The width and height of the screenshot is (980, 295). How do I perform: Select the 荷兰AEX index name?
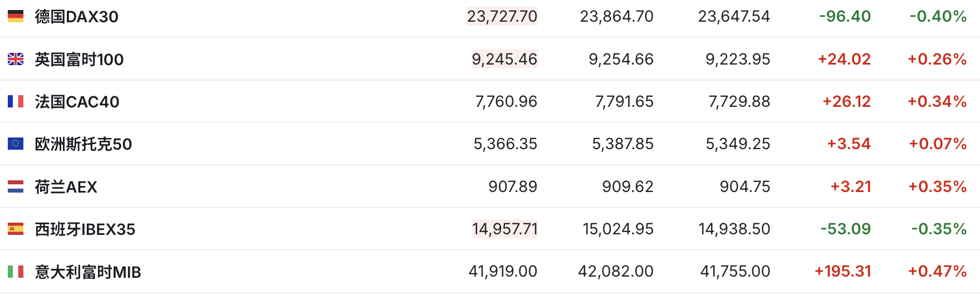[x=66, y=187]
